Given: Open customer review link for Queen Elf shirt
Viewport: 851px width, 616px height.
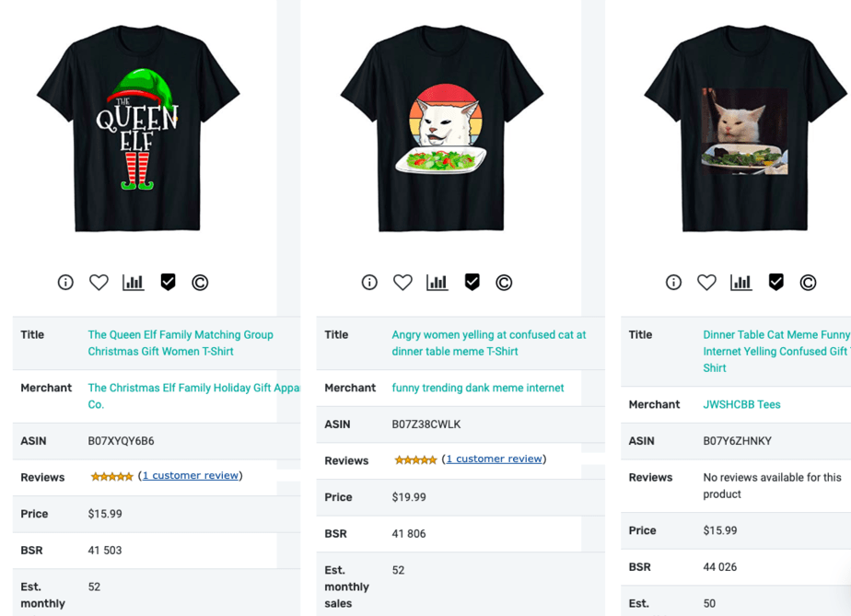Looking at the screenshot, I should (191, 475).
